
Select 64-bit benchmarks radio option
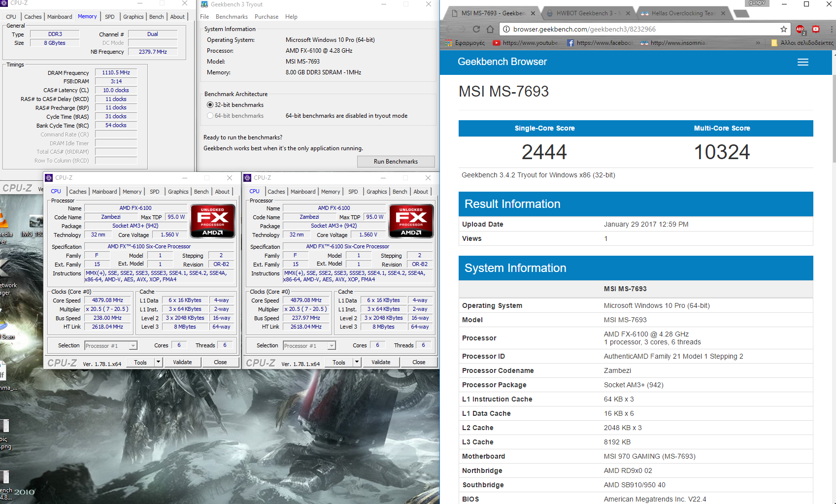tap(210, 116)
